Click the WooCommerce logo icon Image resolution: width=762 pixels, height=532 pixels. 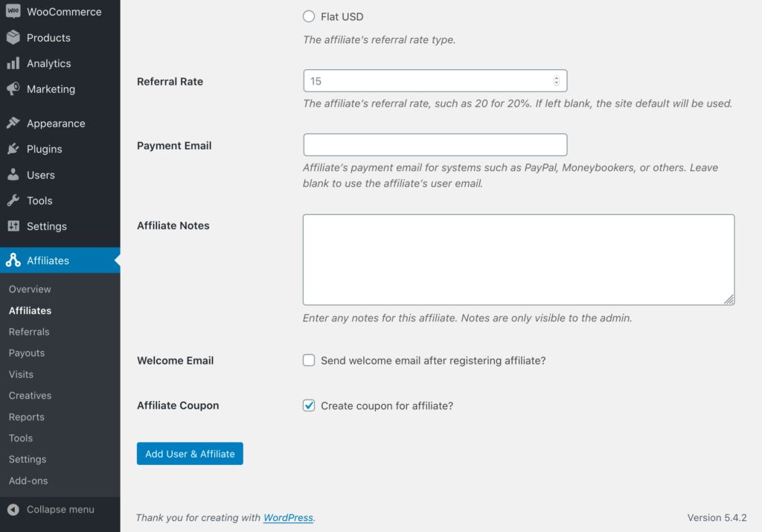[13, 12]
